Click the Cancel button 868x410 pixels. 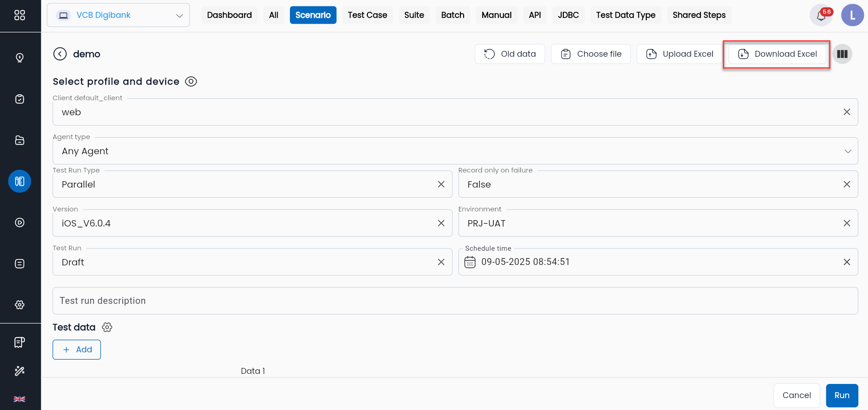(797, 395)
